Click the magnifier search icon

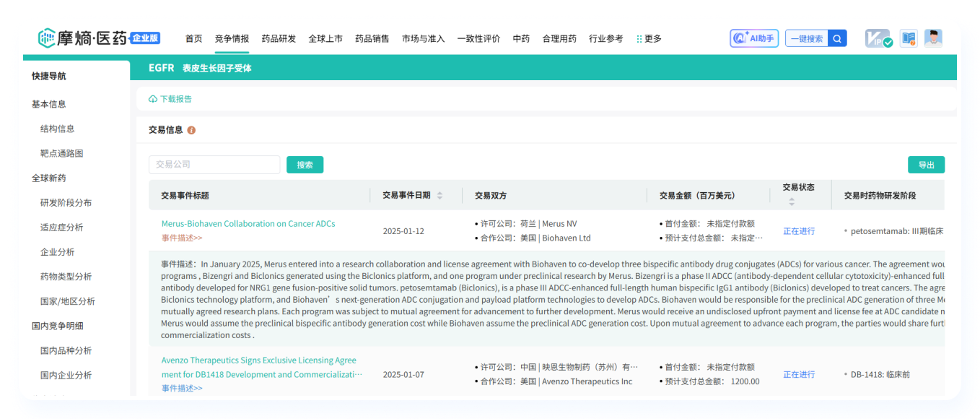pyautogui.click(x=837, y=39)
